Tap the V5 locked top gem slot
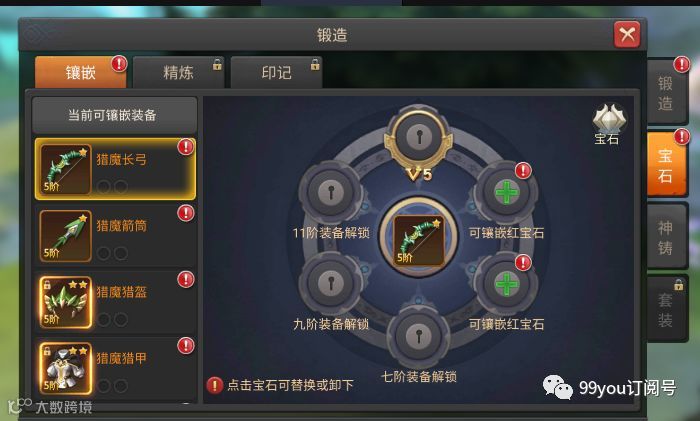Screen dimensions: 700x421 (419, 138)
